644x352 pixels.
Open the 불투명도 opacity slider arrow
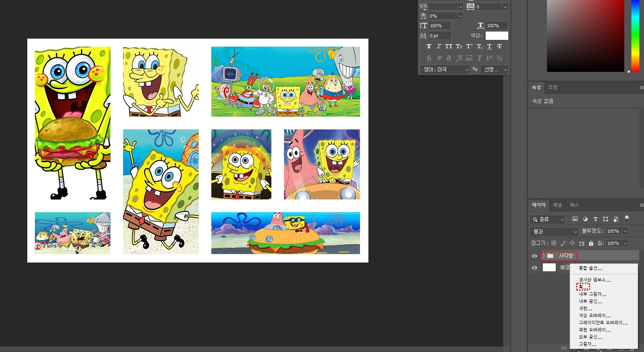tap(625, 231)
